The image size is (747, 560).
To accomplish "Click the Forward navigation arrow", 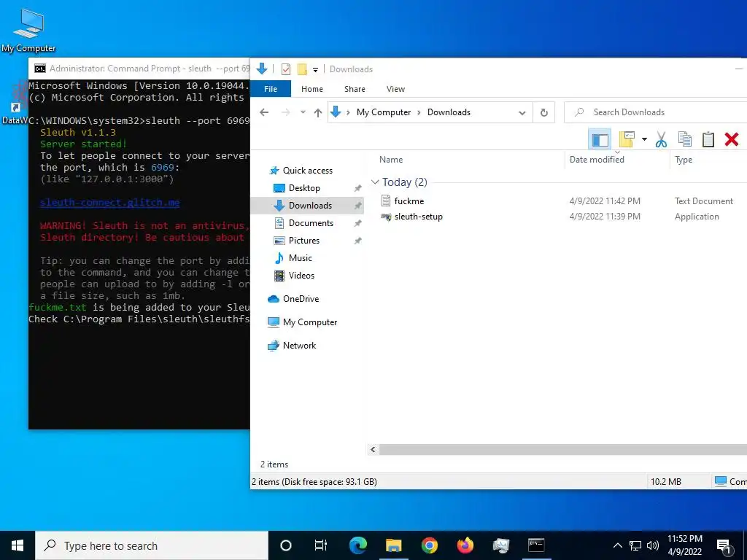I will coord(286,112).
